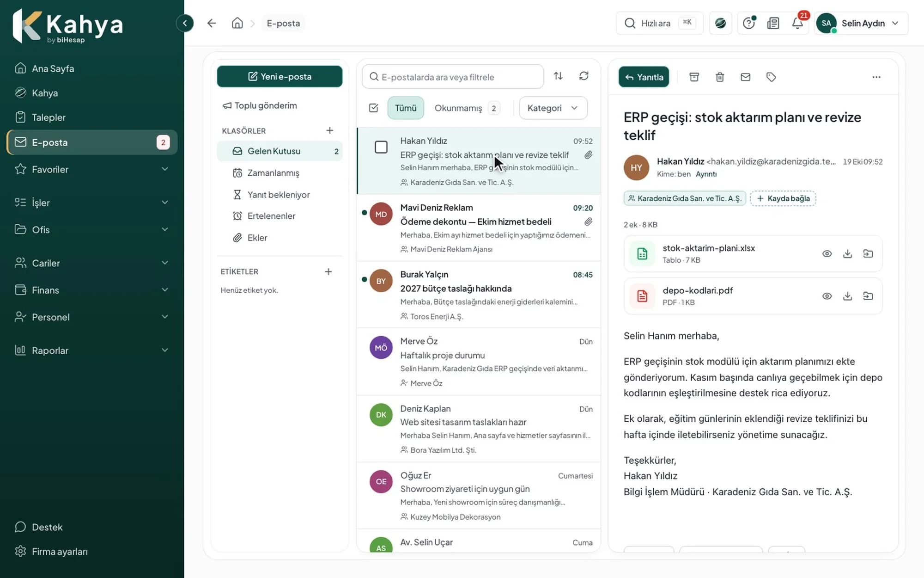Switch to the Okunmamış tab

click(467, 108)
